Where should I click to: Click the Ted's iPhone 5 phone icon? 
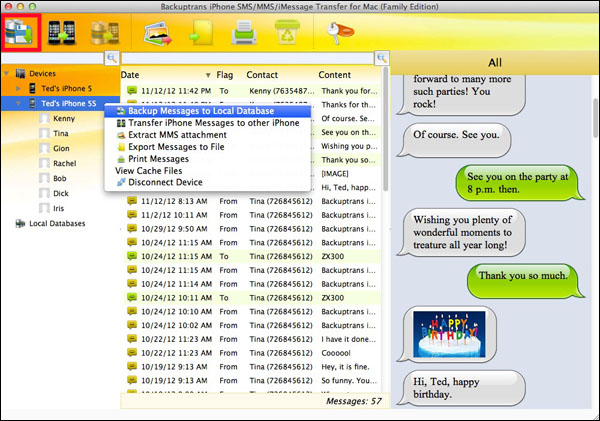click(x=33, y=88)
